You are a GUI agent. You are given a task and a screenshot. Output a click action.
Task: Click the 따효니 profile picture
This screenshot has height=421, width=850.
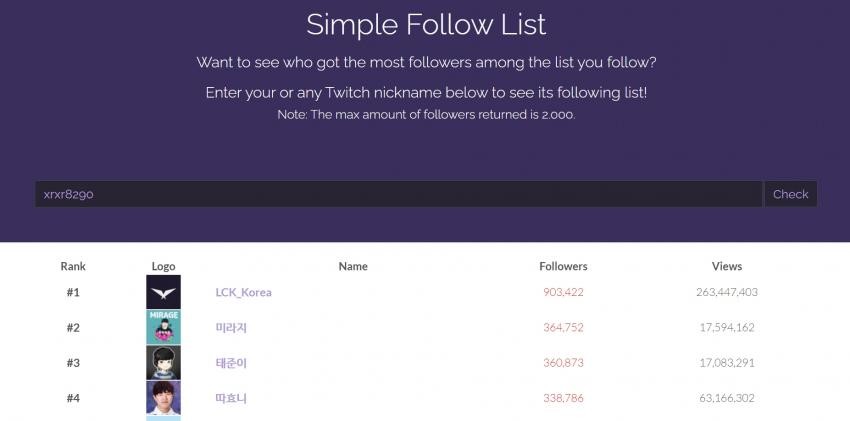163,398
